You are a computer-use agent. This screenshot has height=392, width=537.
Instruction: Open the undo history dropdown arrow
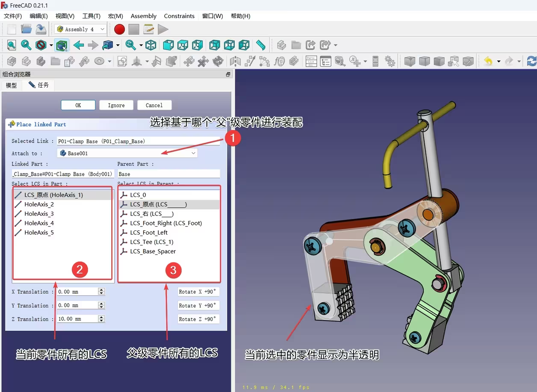[x=499, y=62]
